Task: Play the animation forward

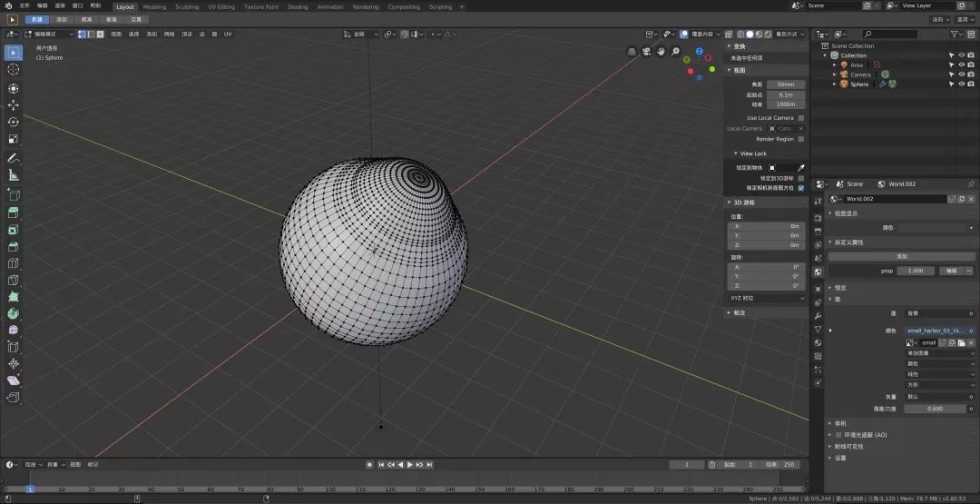Action: pyautogui.click(x=410, y=465)
